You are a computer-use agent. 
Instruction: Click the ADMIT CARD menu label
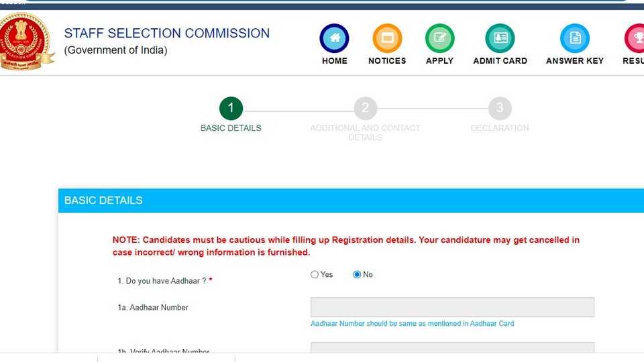[500, 61]
